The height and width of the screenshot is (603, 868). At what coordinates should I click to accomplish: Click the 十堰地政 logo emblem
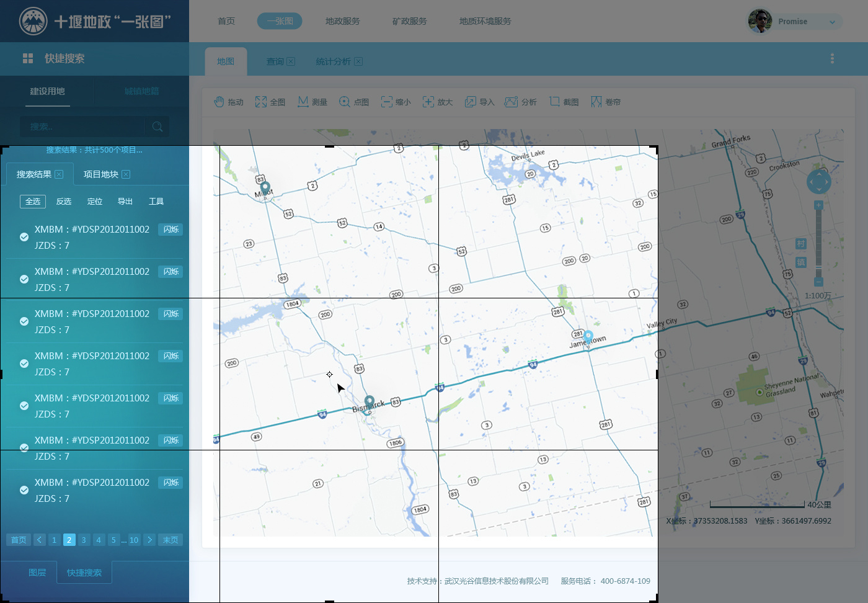(x=33, y=21)
